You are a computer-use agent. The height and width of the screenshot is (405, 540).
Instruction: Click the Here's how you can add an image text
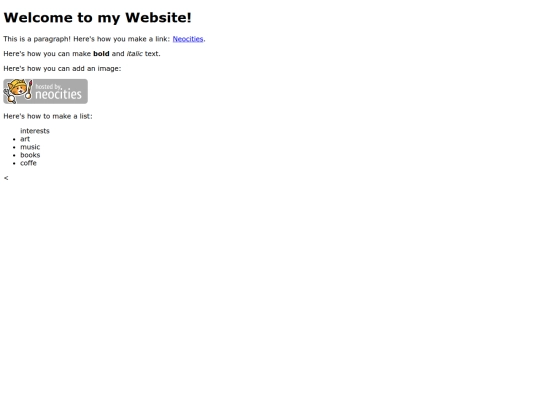(x=62, y=69)
